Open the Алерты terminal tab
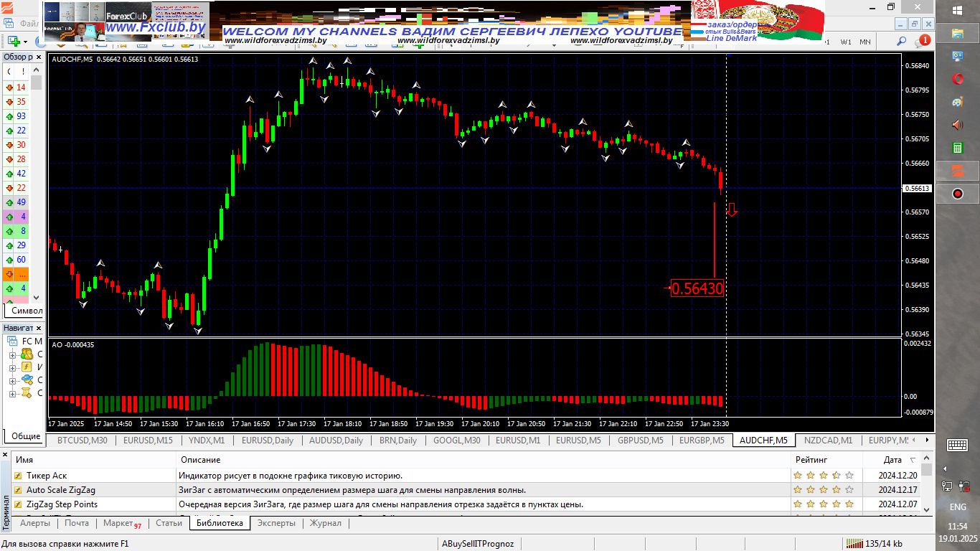The image size is (980, 551). (x=35, y=523)
